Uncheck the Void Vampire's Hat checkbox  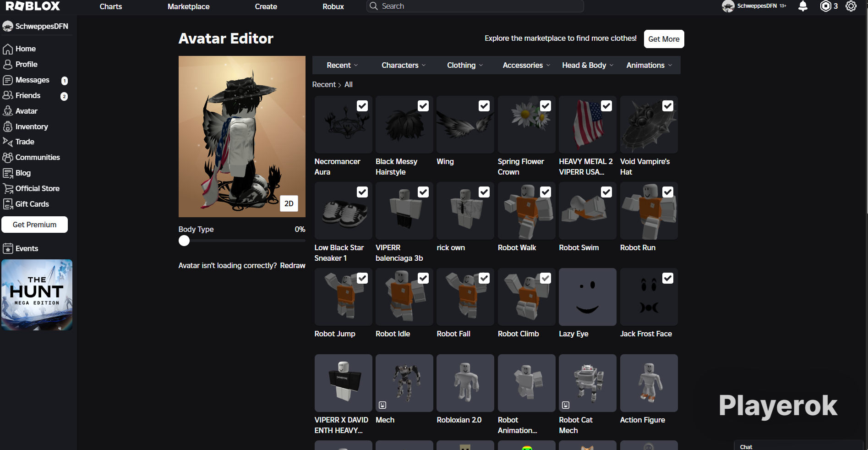coord(668,106)
